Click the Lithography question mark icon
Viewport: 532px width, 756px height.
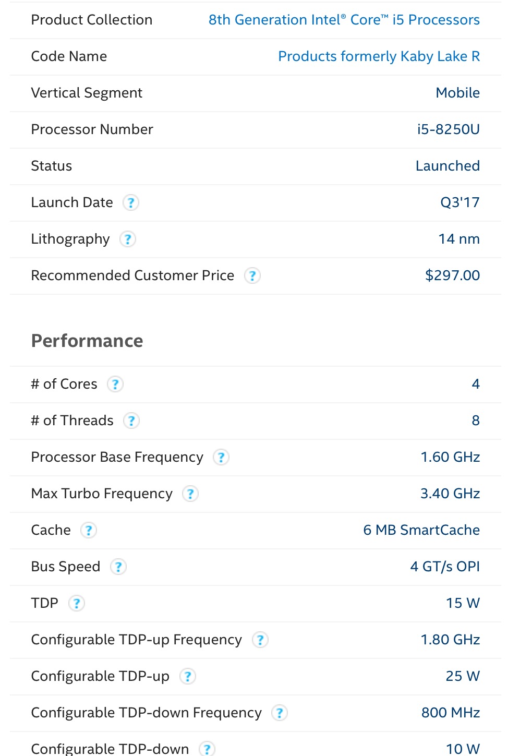(x=128, y=239)
